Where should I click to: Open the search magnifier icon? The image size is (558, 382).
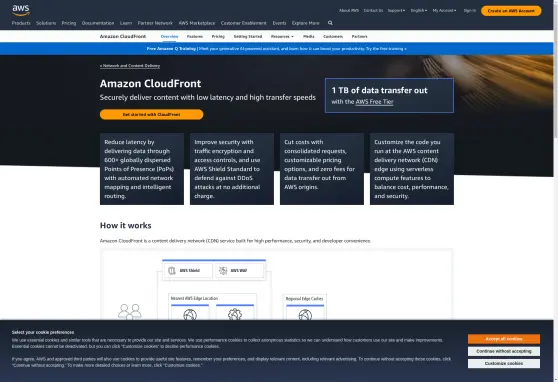pyautogui.click(x=330, y=23)
